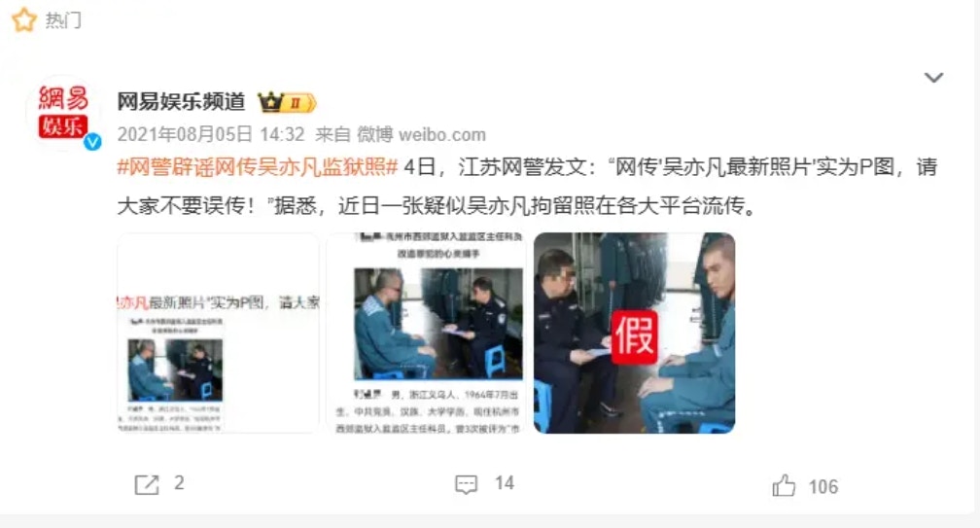
Task: Click the 热门 label
Action: [63, 20]
